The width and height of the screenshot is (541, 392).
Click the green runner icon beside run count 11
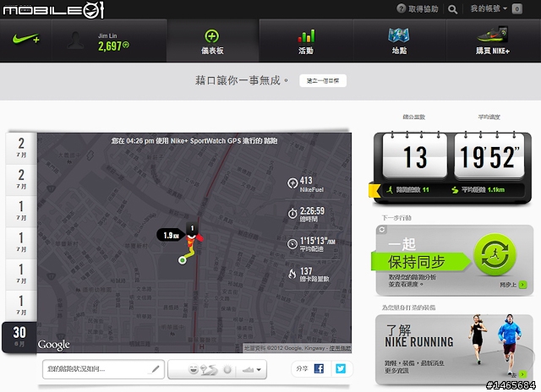coord(390,189)
